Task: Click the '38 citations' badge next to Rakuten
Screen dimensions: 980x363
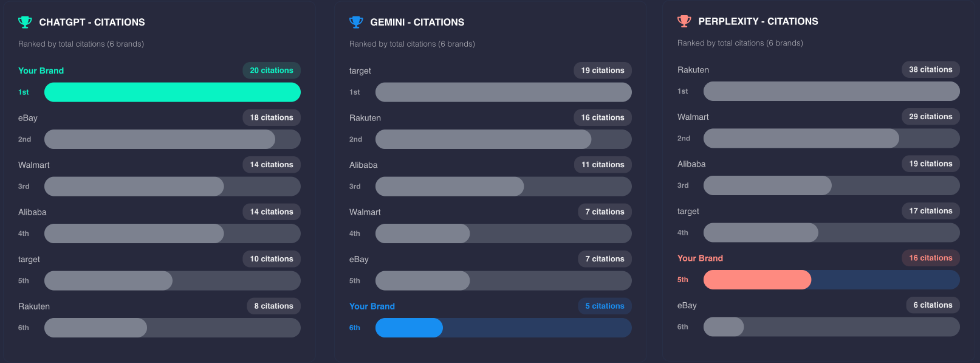Action: (x=930, y=69)
